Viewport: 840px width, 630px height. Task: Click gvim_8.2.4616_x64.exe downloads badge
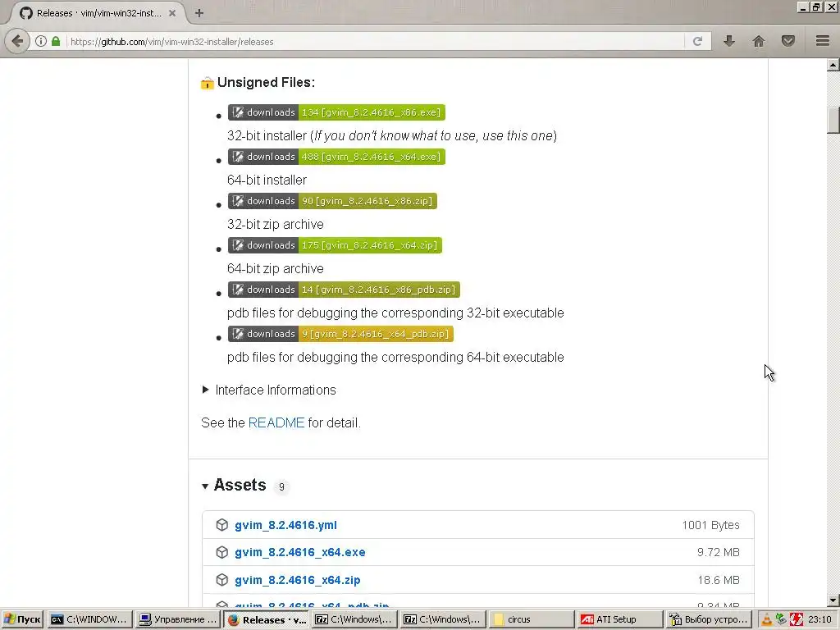336,157
